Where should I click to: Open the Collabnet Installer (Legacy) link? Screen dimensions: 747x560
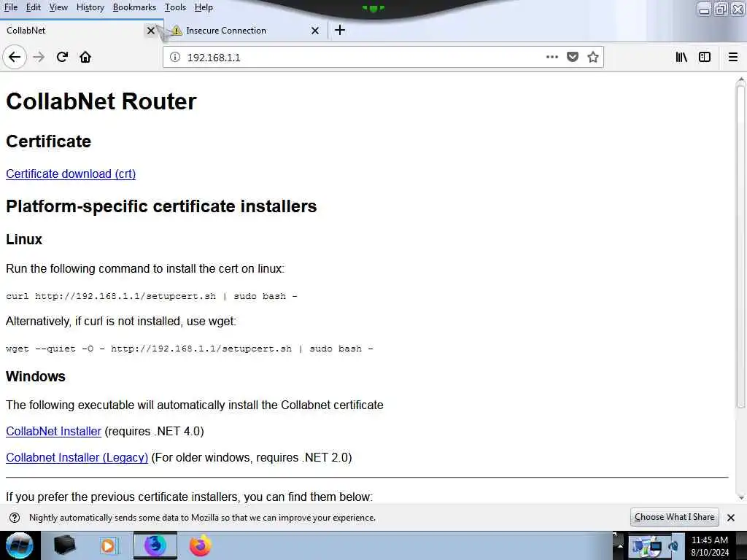(x=77, y=457)
